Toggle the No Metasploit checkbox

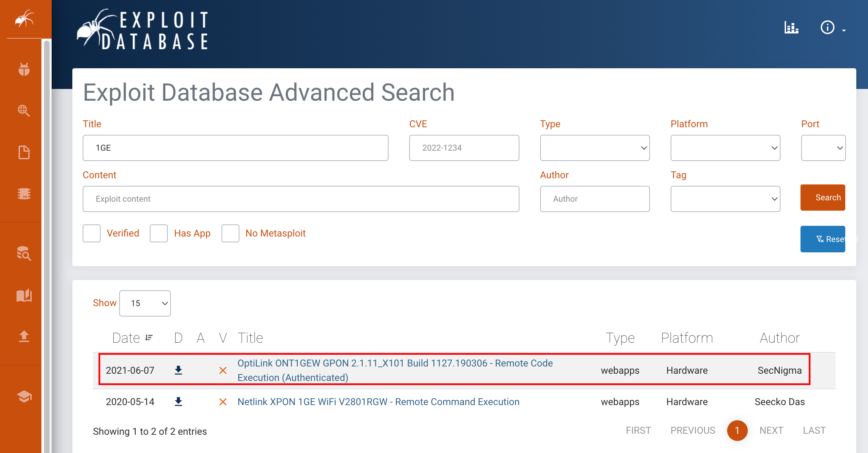coord(230,233)
